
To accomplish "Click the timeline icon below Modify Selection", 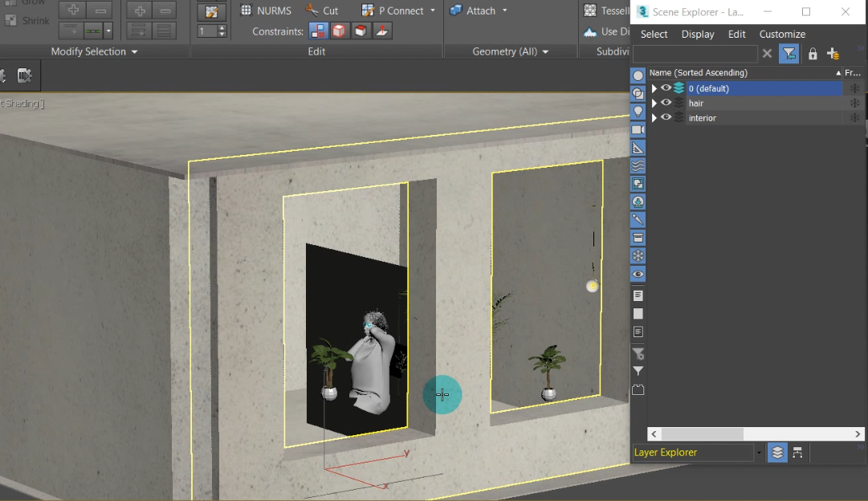I will pyautogui.click(x=24, y=75).
